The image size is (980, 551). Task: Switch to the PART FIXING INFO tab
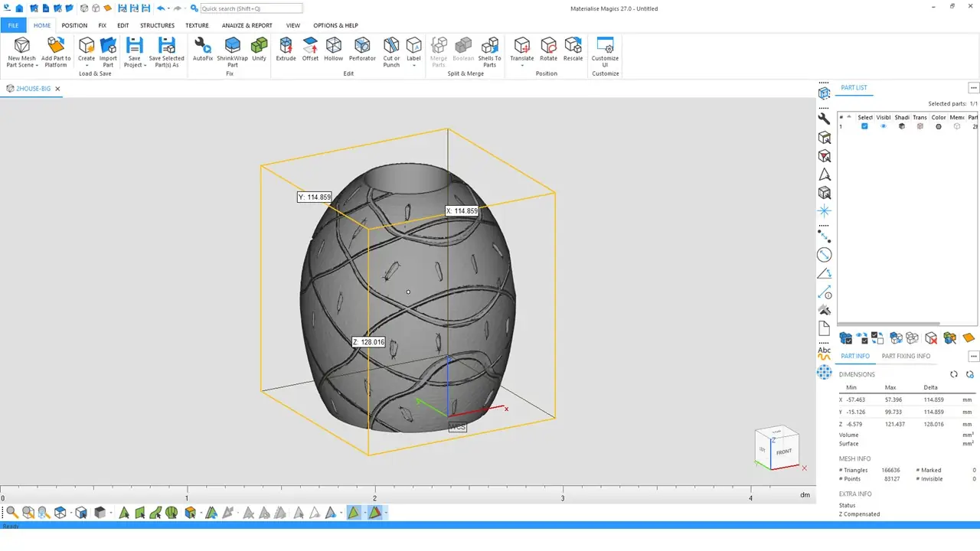click(906, 356)
